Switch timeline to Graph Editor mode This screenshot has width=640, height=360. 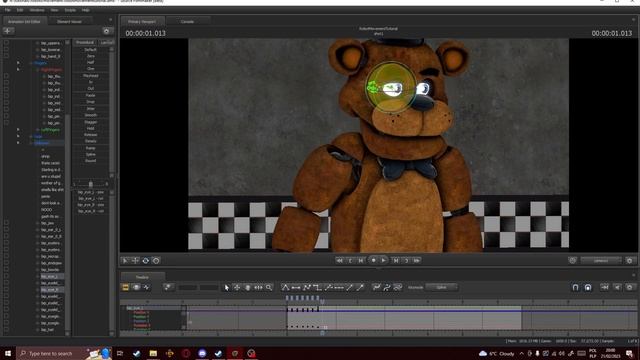coord(146,287)
